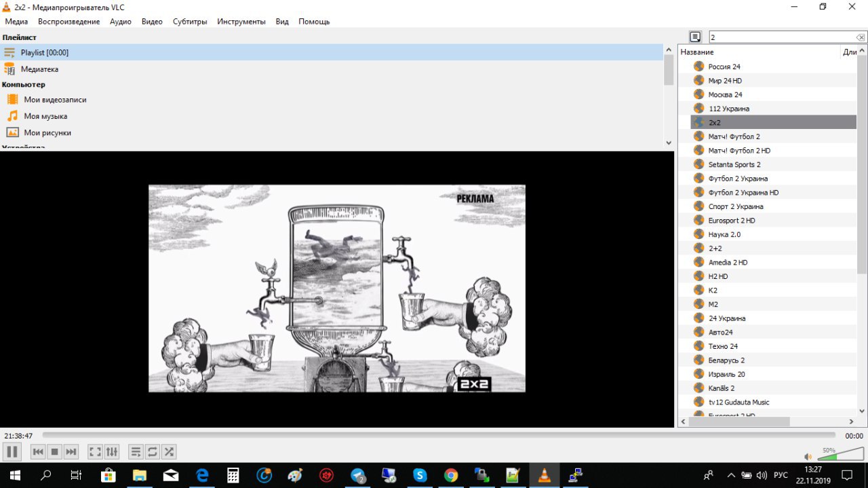This screenshot has width=868, height=488.
Task: Toggle loop repeat mode
Action: tap(153, 451)
